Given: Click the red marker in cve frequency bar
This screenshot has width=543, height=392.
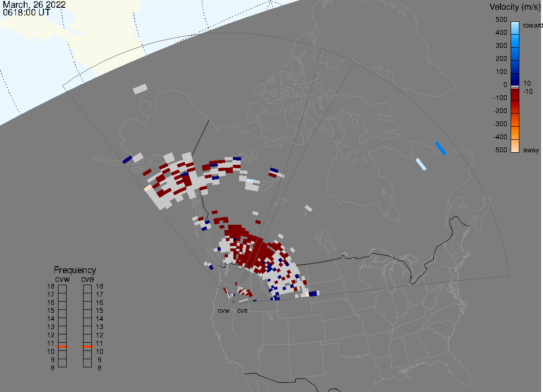Looking at the screenshot, I should (87, 347).
